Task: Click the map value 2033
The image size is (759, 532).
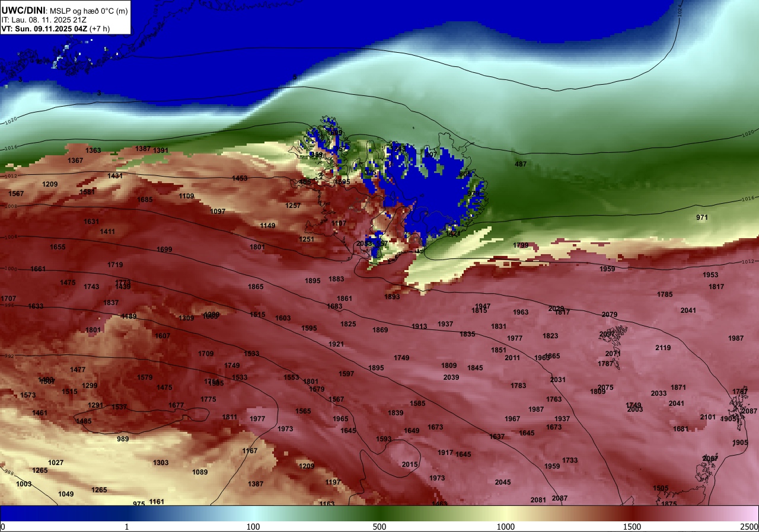Action: click(x=659, y=393)
